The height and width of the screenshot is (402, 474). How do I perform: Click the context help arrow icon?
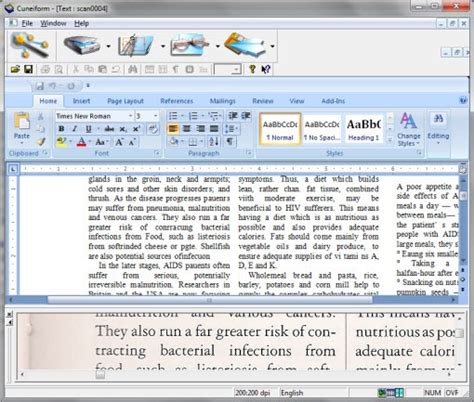[x=266, y=69]
